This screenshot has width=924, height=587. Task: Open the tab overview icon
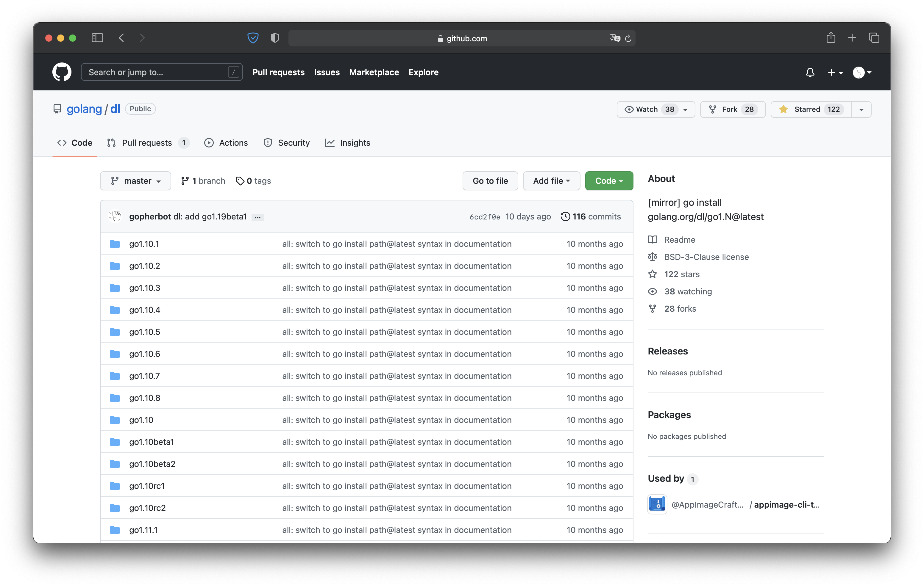click(874, 38)
